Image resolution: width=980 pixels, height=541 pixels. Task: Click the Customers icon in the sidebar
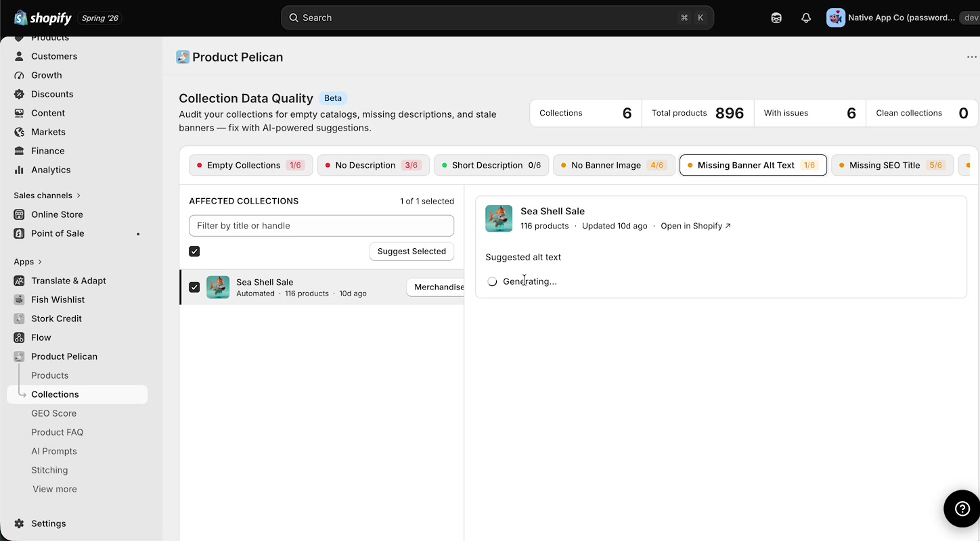(19, 56)
